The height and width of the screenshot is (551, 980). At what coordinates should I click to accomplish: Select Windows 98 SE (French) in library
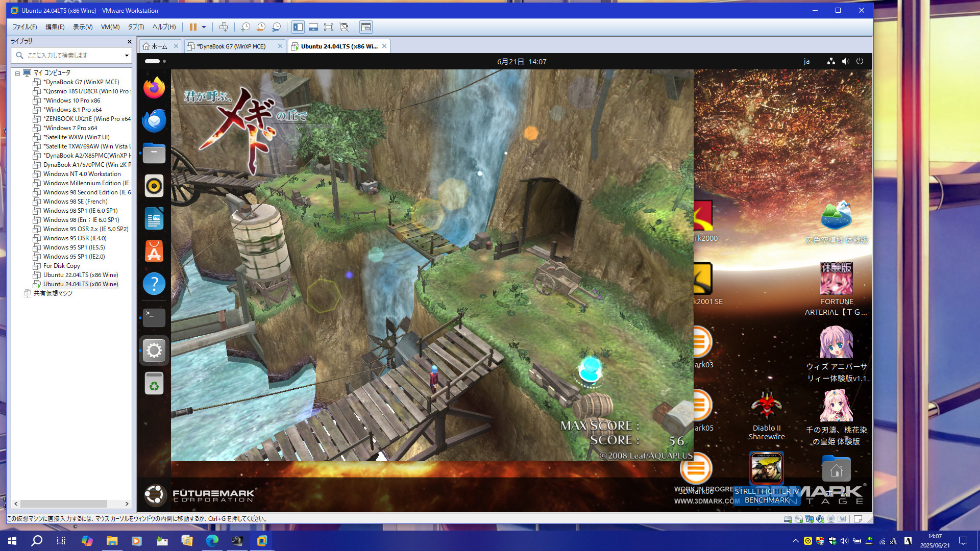(75, 202)
